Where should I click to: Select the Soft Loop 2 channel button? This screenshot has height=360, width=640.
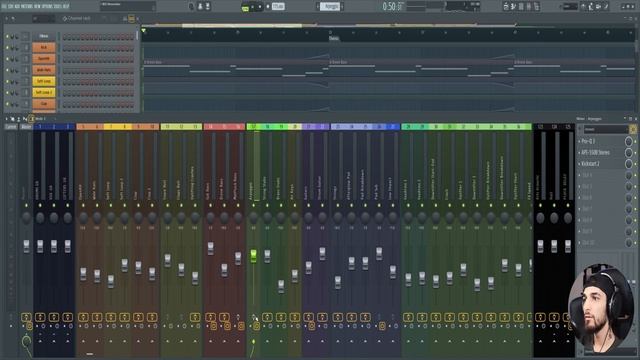pos(44,92)
